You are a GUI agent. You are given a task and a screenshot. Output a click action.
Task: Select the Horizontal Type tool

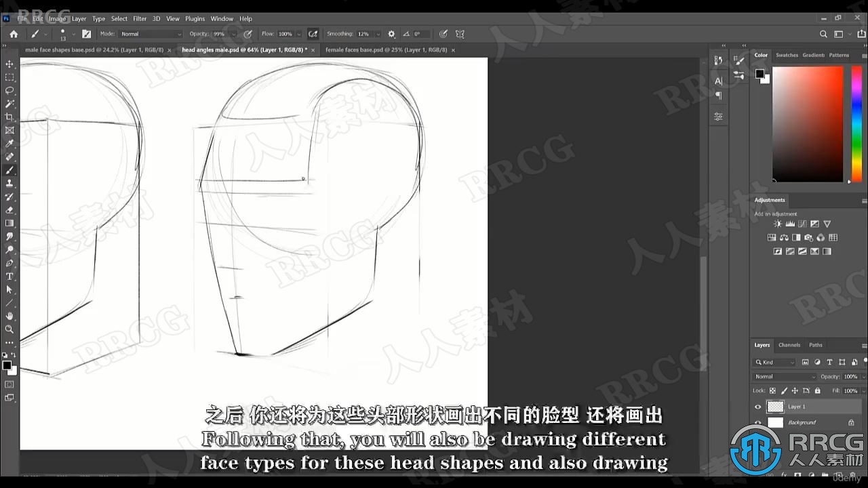coord(9,277)
